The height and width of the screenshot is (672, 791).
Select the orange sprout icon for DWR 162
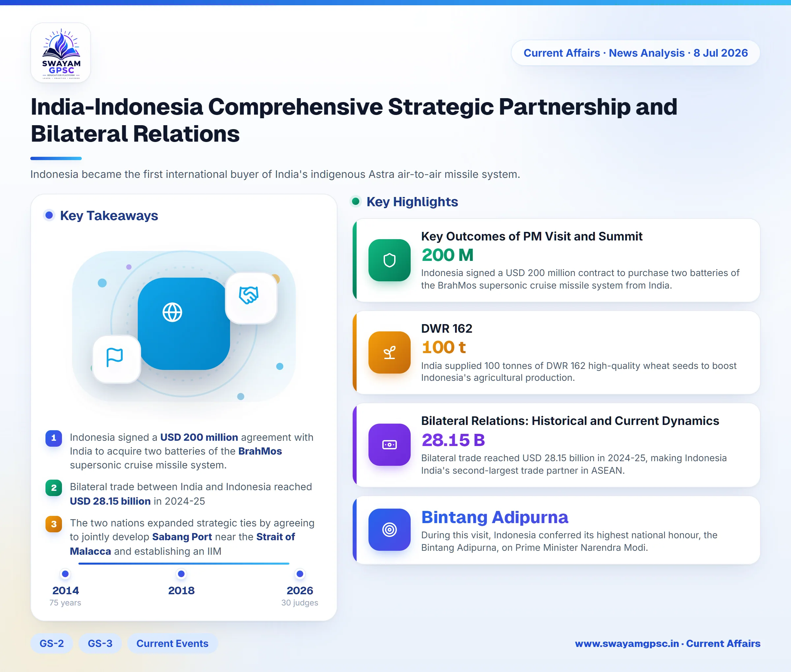click(x=389, y=352)
